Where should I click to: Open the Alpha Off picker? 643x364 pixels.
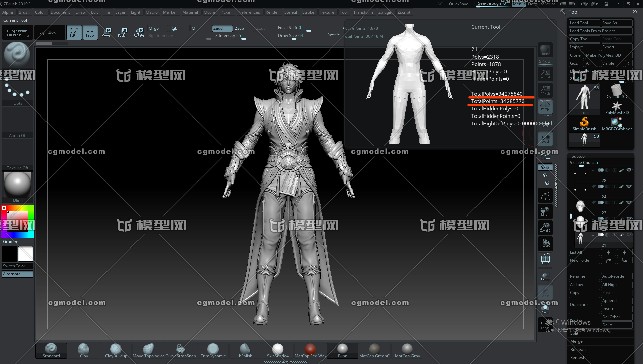click(x=17, y=123)
